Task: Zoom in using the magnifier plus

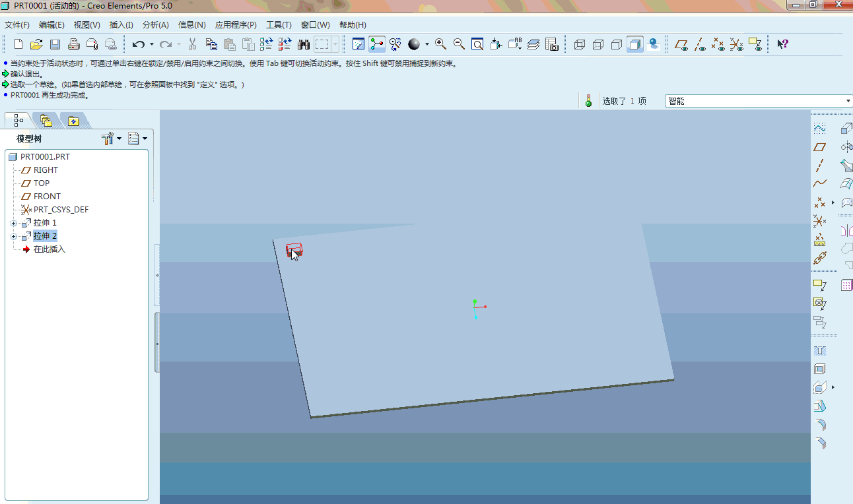Action: (440, 44)
